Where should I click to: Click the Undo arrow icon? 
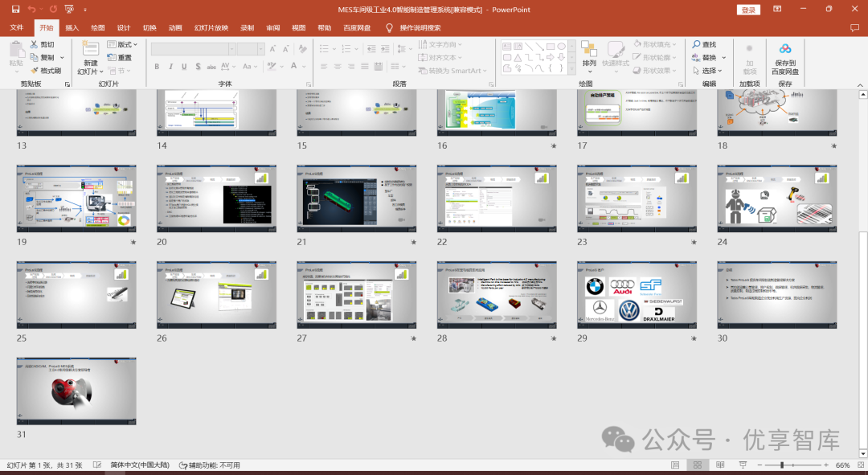(32, 10)
